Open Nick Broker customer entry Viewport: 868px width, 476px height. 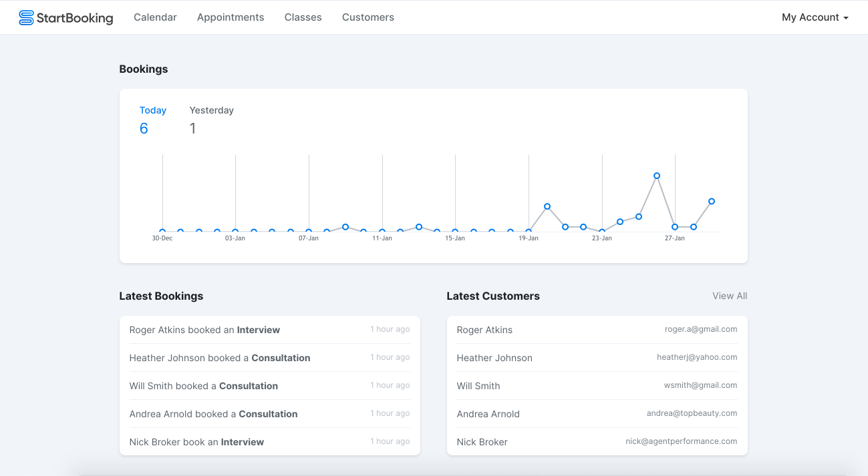point(482,442)
